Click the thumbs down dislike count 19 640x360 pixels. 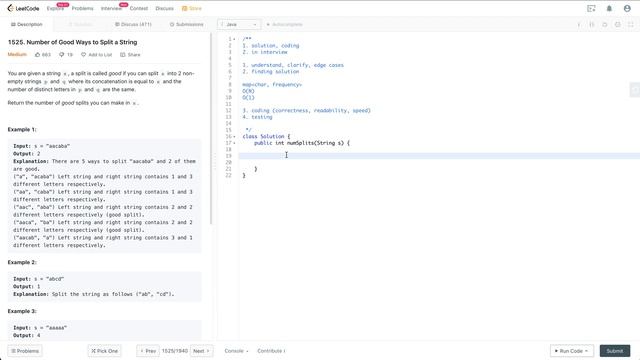coord(66,55)
